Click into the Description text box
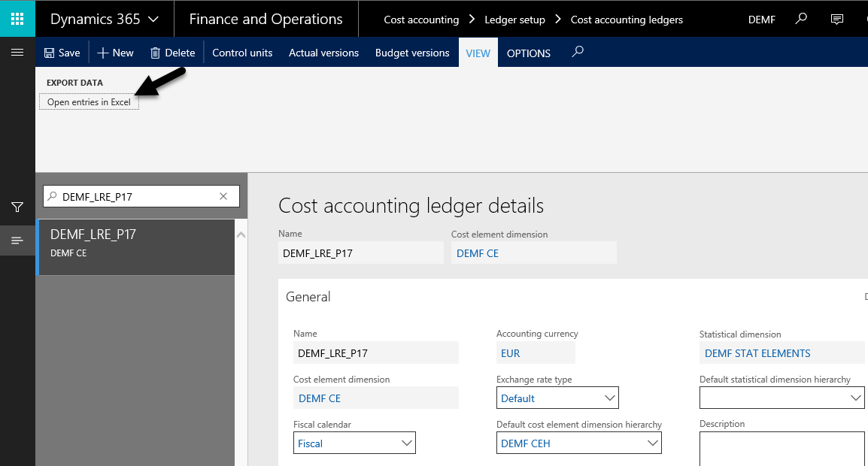This screenshot has height=466, width=868. (x=782, y=448)
